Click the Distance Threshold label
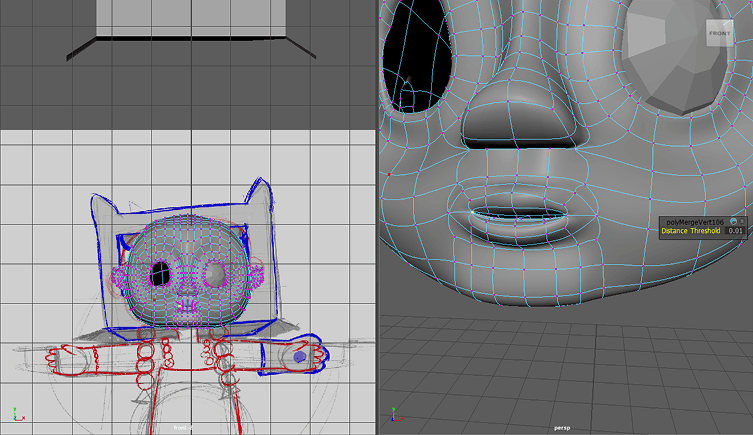This screenshot has width=753, height=435. [691, 231]
